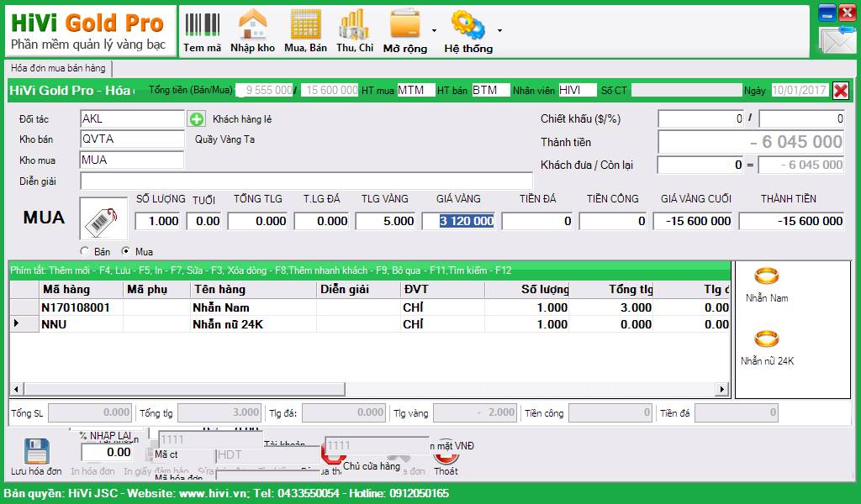The height and width of the screenshot is (504, 861).
Task: Click the TLG VÀNG field 5.000
Action: [385, 221]
